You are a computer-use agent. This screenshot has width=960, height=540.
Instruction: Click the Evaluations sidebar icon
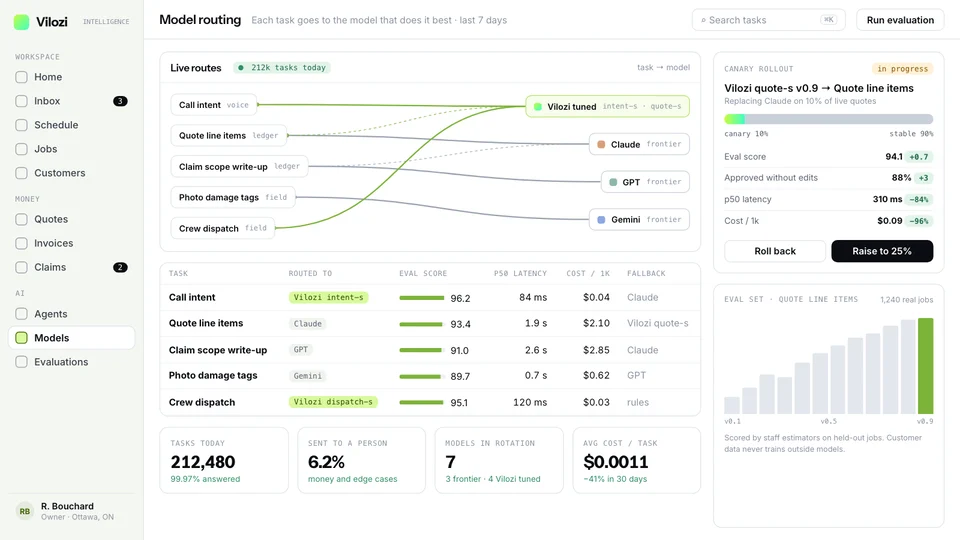21,362
